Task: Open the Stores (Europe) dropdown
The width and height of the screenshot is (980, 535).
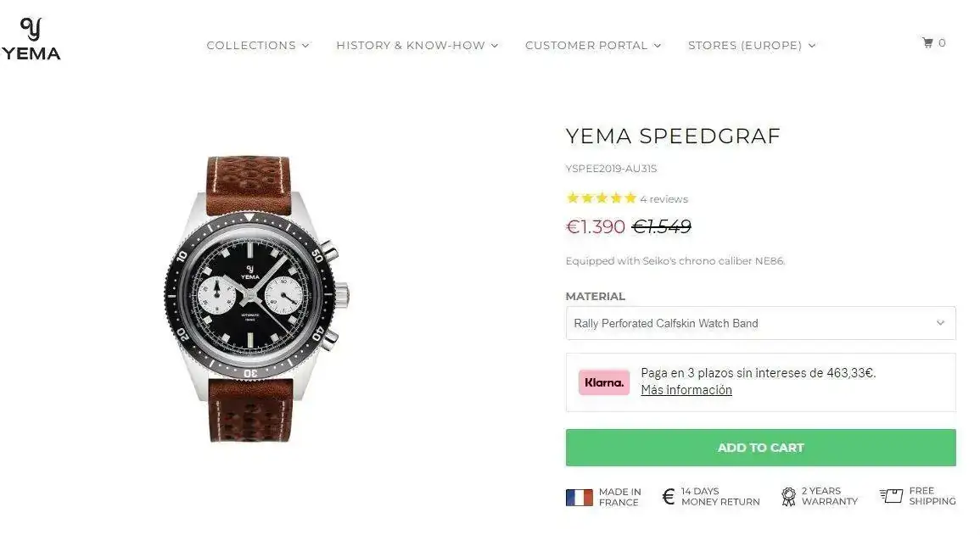Action: tap(751, 46)
